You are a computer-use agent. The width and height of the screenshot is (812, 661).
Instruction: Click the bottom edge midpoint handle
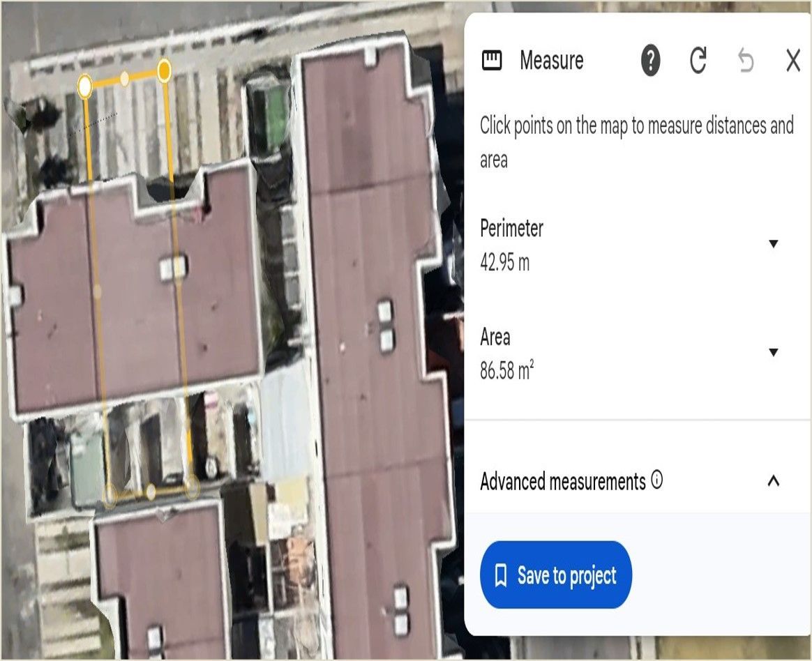tap(150, 492)
